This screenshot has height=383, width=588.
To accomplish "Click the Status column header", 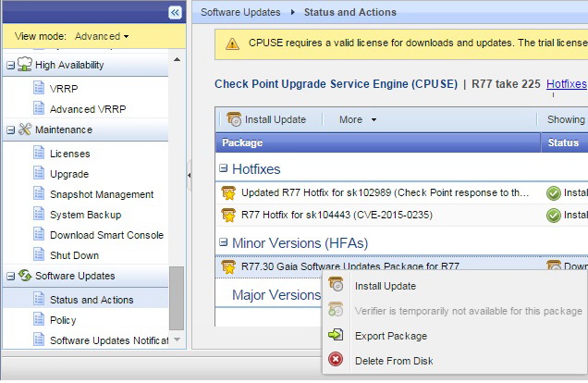I will [565, 142].
